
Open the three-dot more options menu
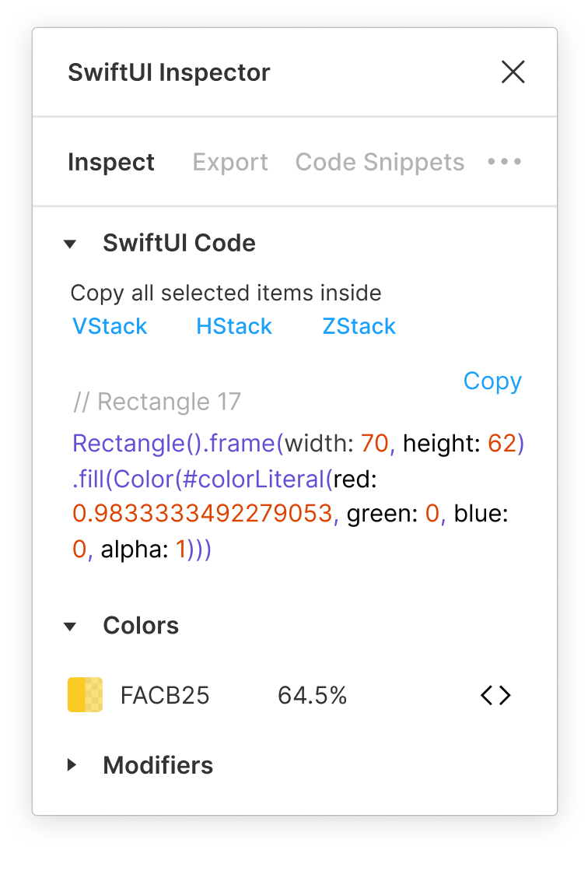tap(505, 162)
